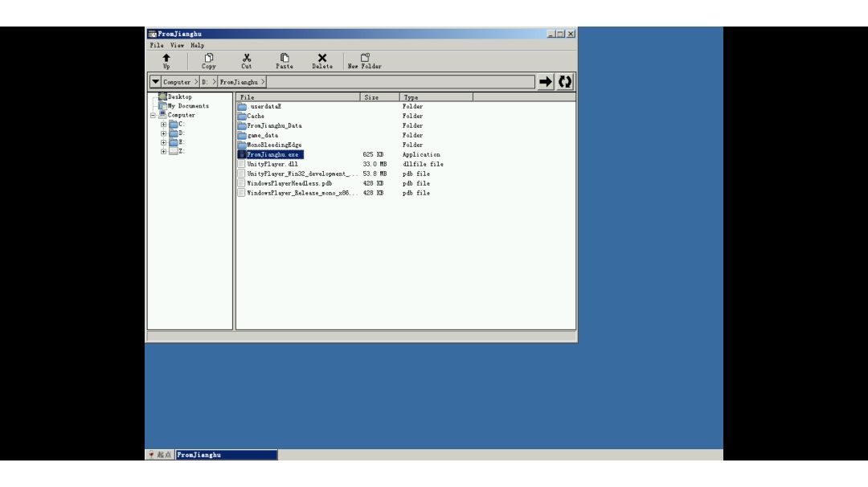
Task: Select the FromJianghu_Data folder
Action: [x=274, y=126]
